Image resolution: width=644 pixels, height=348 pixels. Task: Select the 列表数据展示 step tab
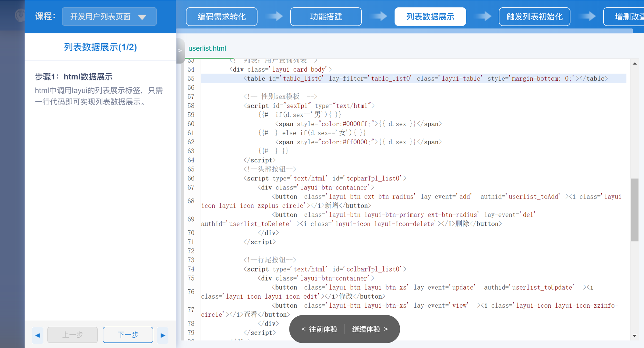click(430, 16)
